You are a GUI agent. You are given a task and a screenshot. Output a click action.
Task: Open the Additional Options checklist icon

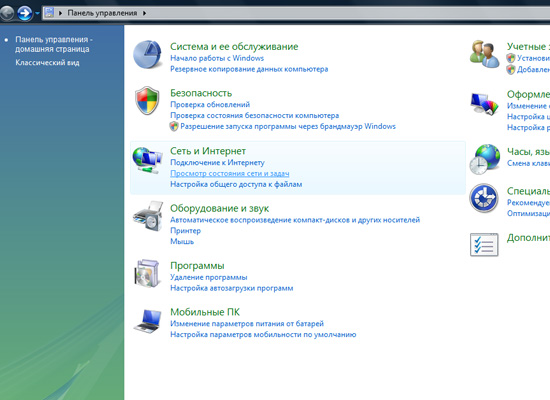484,245
